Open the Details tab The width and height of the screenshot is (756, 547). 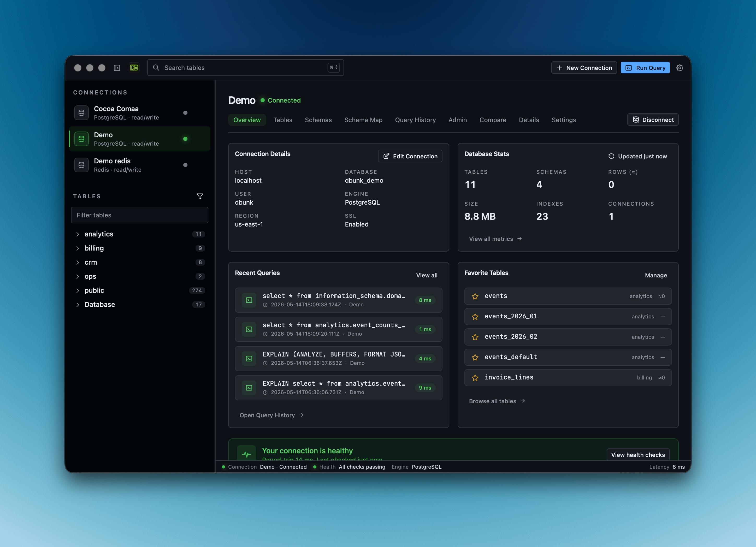pos(529,120)
